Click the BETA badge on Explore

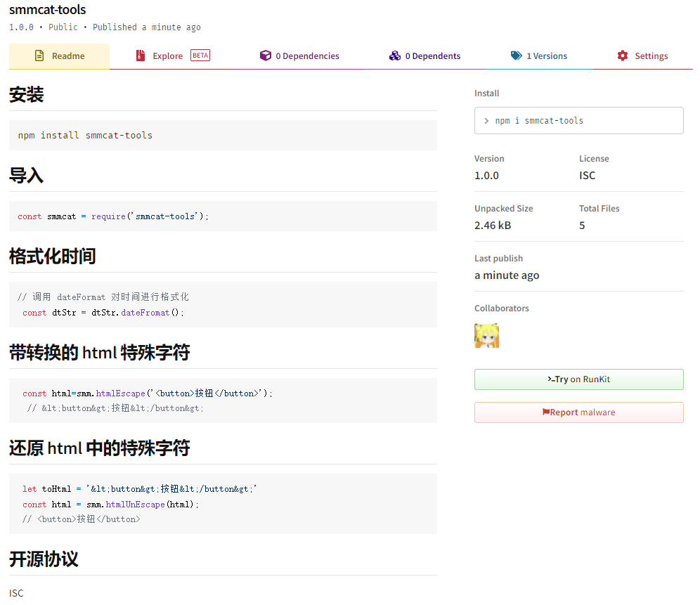[x=200, y=56]
